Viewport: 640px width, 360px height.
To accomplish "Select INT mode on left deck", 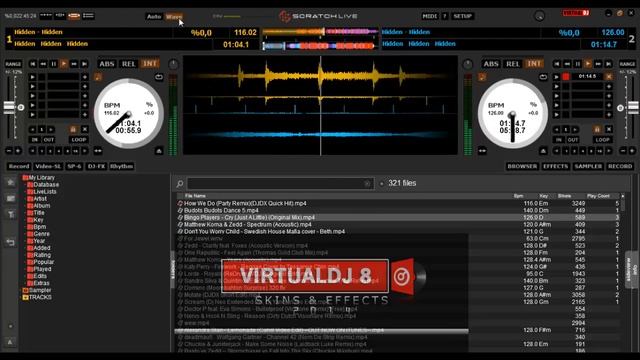I will (x=150, y=64).
